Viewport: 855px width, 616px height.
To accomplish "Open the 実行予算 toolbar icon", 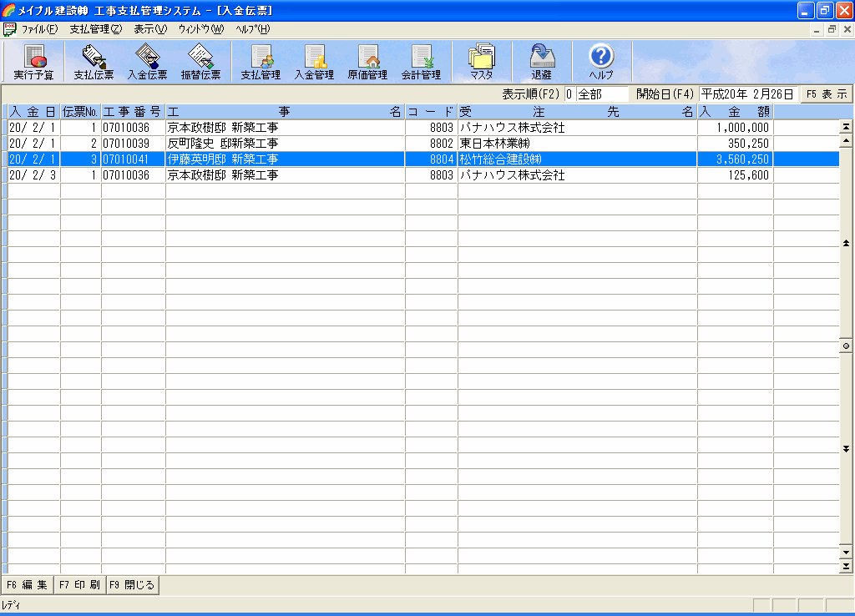I will tap(33, 62).
